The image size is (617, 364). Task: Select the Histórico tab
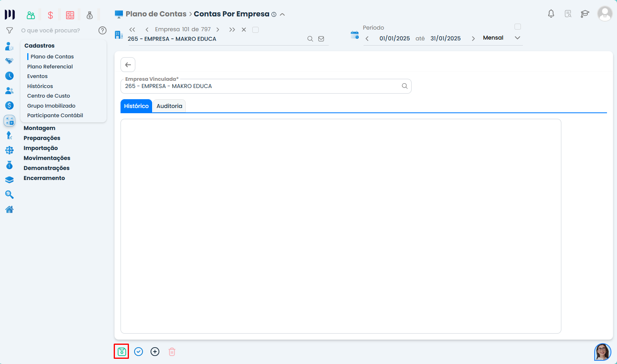[x=136, y=106]
